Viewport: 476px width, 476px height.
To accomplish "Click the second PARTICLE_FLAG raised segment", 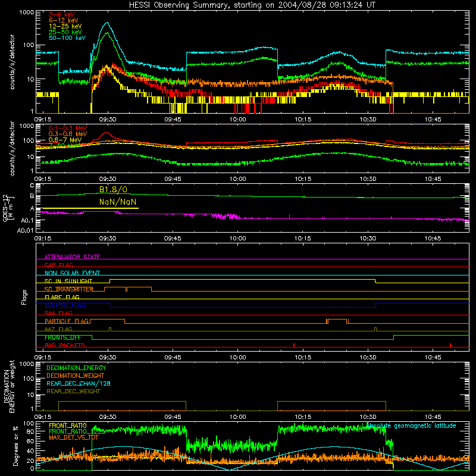I will tap(337, 320).
